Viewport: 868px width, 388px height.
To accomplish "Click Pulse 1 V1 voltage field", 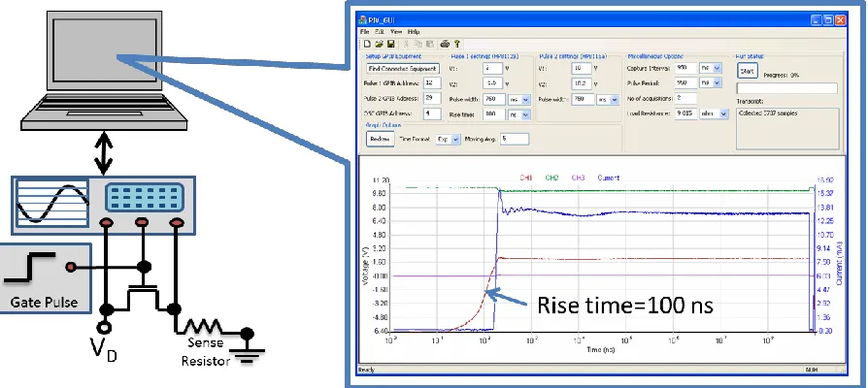I will [x=492, y=69].
